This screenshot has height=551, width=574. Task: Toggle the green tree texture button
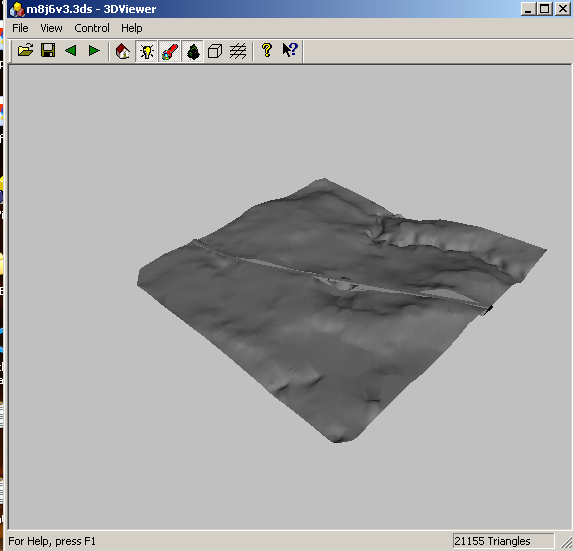193,51
